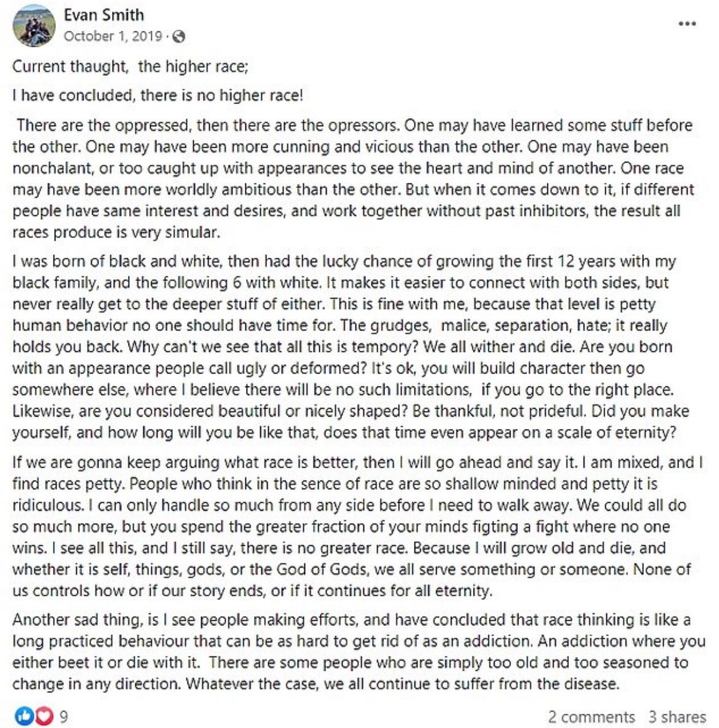The width and height of the screenshot is (719, 728).
Task: Click the globe public audience icon
Action: (178, 36)
